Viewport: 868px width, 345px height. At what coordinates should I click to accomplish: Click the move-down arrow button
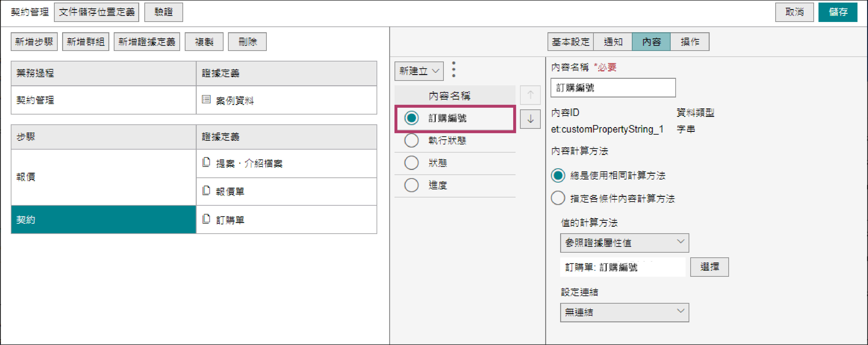530,119
